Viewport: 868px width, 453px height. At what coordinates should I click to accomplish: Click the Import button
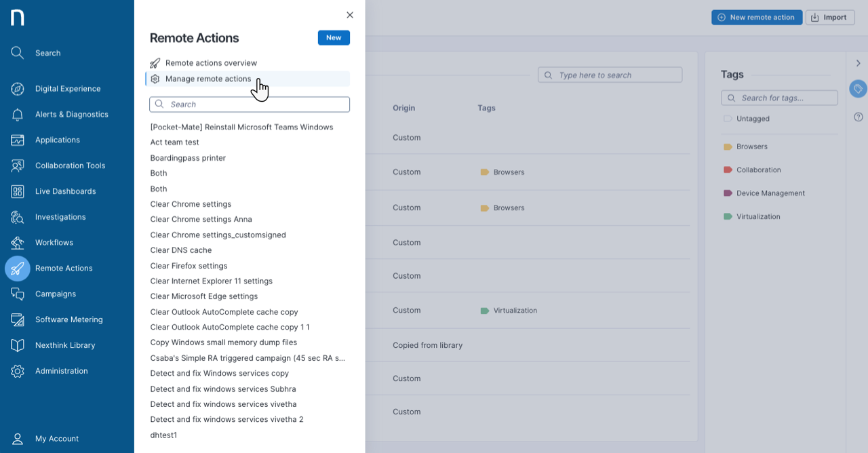(829, 18)
